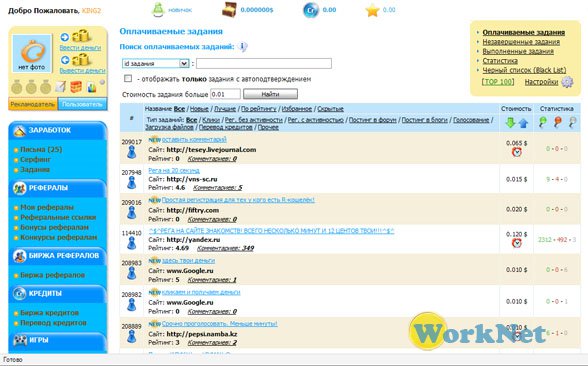Filter task names by Лучшие
Image resolution: width=588 pixels, height=366 pixels.
[225, 109]
